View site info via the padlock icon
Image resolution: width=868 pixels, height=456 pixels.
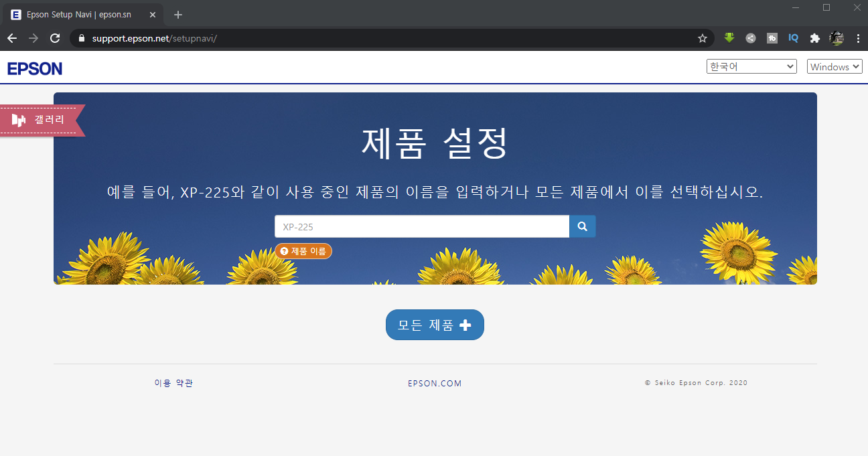coord(82,38)
